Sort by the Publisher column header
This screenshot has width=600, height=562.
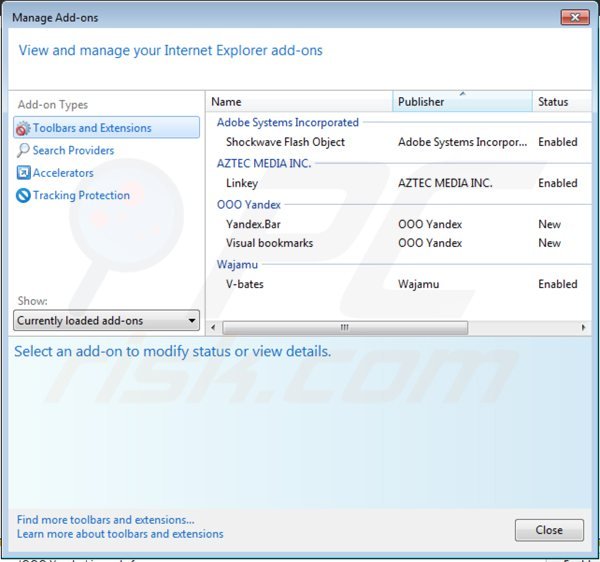click(462, 102)
